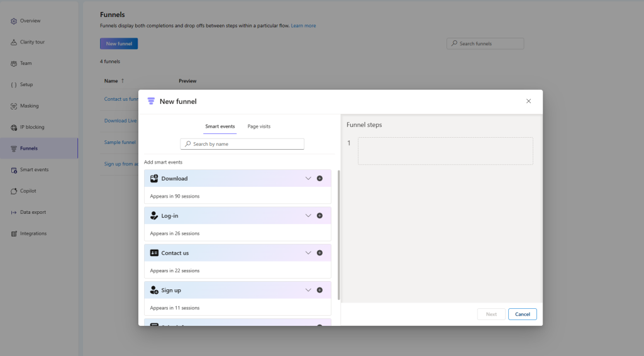Open the Learn more link
This screenshot has width=644, height=356.
pyautogui.click(x=304, y=25)
